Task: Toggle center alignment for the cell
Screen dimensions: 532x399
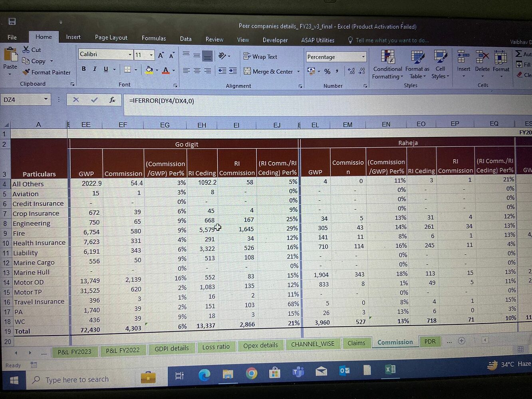Action: click(196, 71)
